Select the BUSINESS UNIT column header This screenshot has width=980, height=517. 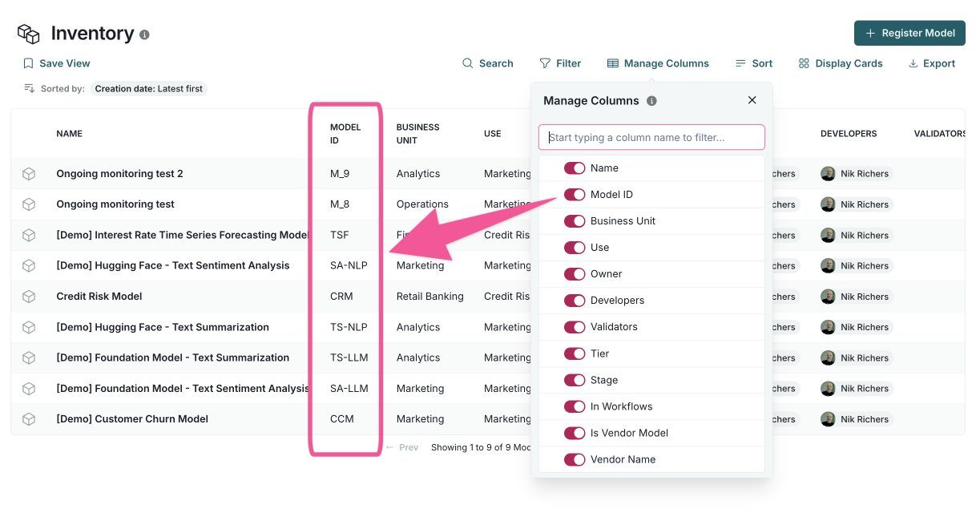point(417,133)
